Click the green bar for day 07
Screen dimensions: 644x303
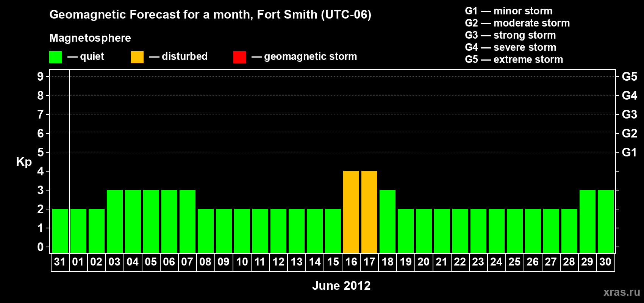coord(188,221)
